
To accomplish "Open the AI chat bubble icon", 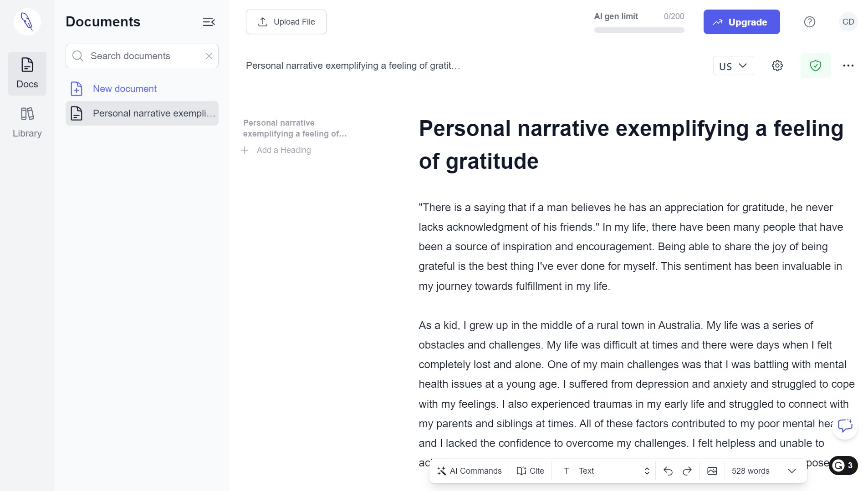I will (x=845, y=426).
